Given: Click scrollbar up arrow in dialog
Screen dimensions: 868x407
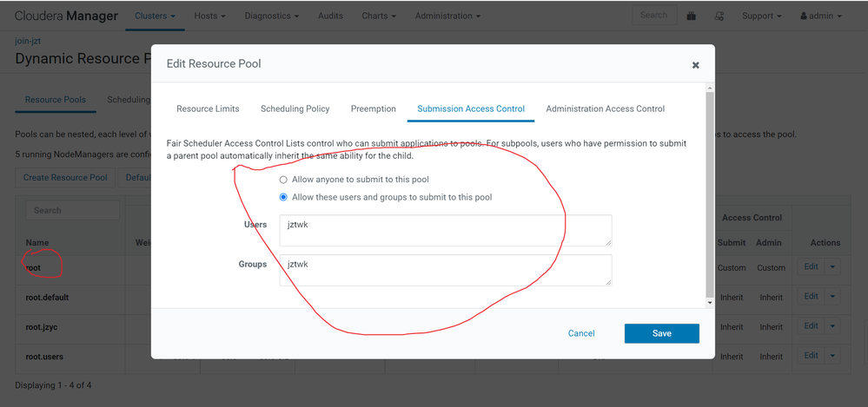Looking at the screenshot, I should (710, 87).
